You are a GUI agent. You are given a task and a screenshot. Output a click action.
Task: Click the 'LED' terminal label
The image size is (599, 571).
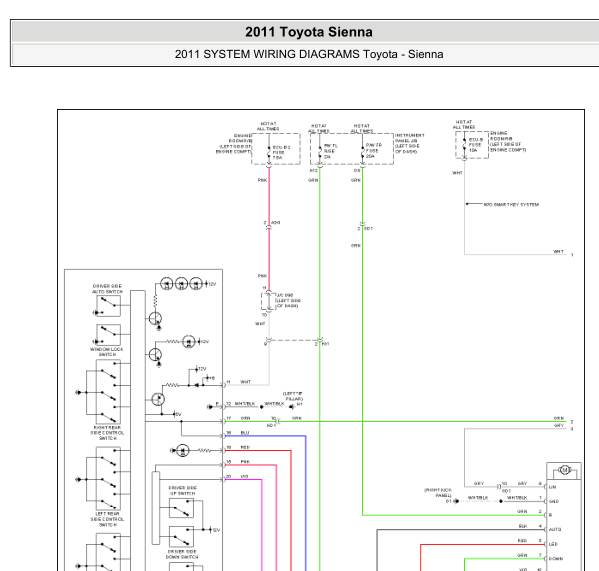pos(553,544)
